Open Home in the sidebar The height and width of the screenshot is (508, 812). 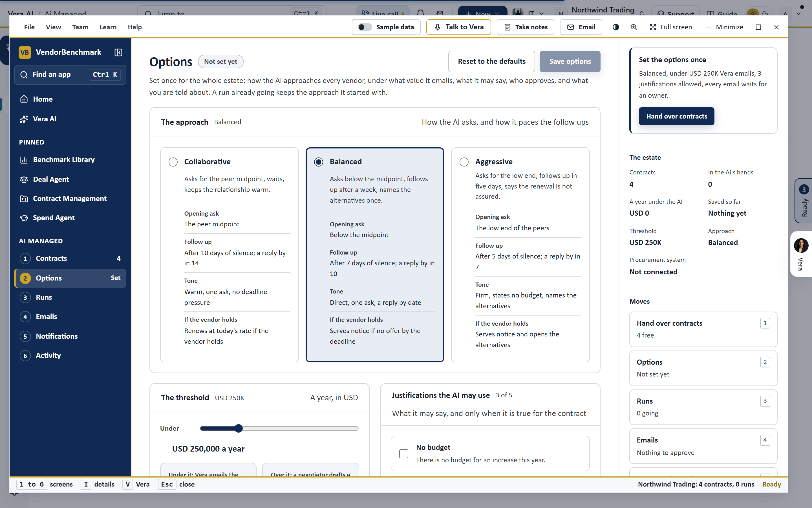(70, 99)
